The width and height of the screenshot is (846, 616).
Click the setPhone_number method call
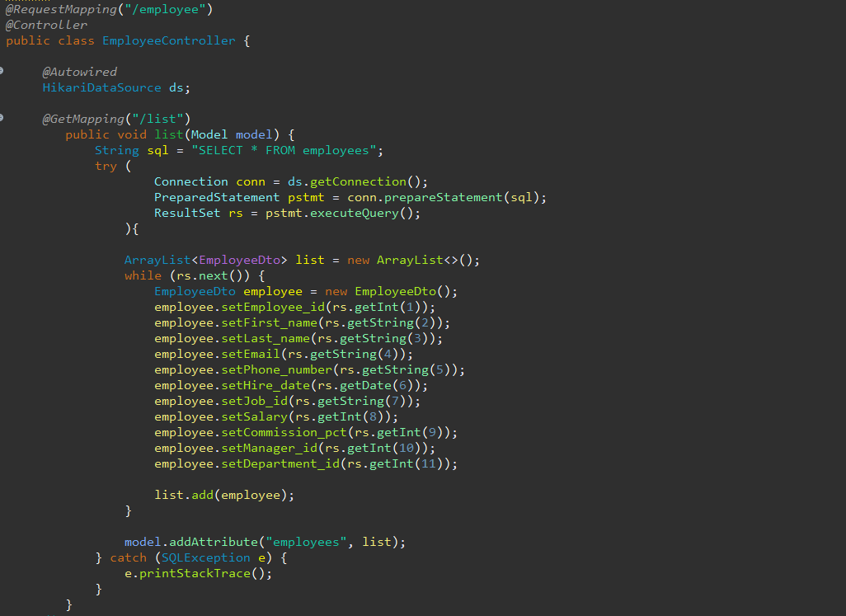277,369
